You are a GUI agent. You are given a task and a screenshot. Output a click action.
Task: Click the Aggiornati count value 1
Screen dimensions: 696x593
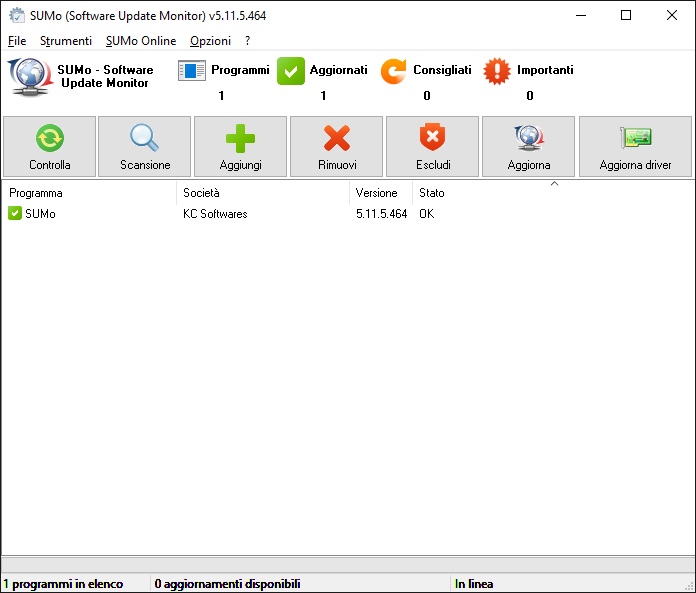323,95
